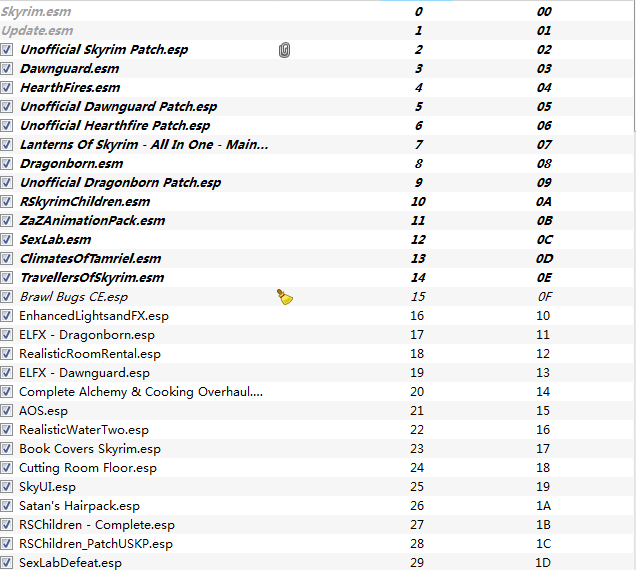The image size is (636, 570).
Task: Click mod index 0A for RSkyrimChildren.esm
Action: click(x=544, y=202)
